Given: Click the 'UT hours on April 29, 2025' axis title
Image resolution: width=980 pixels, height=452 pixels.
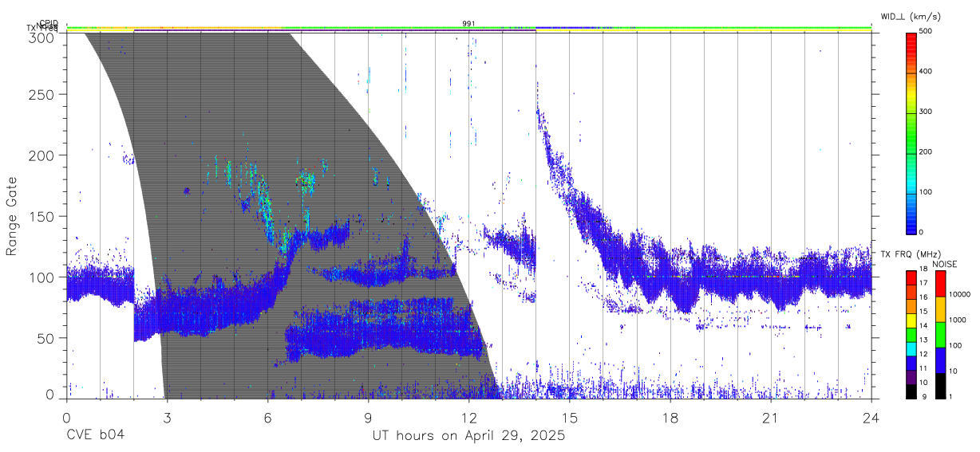Looking at the screenshot, I should (x=468, y=436).
